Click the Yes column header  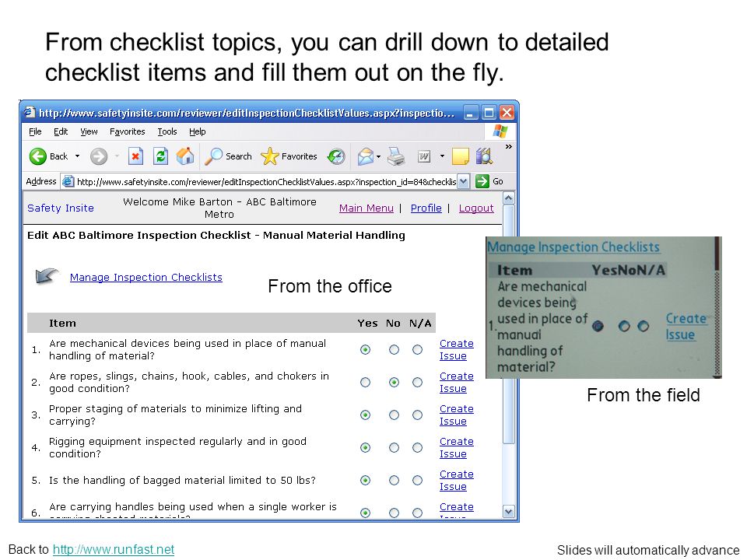(367, 324)
